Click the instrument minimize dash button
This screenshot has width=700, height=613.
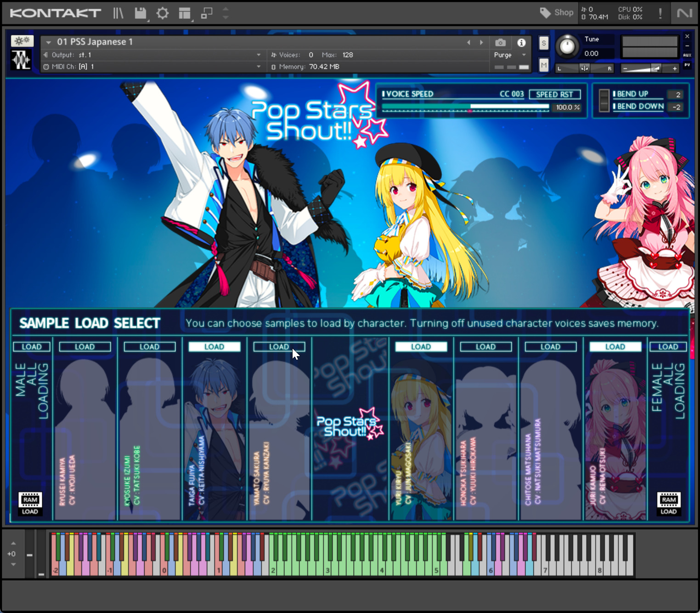pos(687,45)
